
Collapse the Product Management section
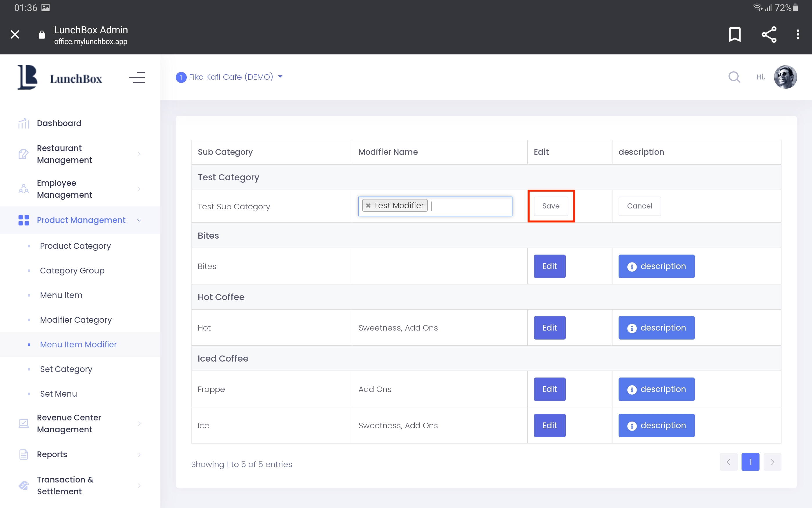pyautogui.click(x=81, y=220)
